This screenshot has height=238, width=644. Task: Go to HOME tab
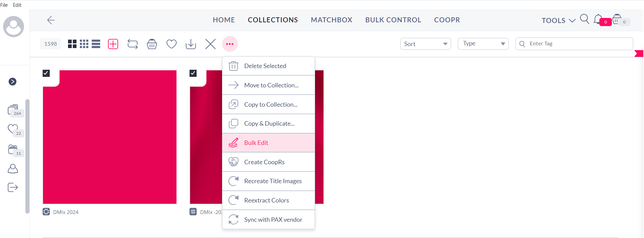pyautogui.click(x=224, y=20)
